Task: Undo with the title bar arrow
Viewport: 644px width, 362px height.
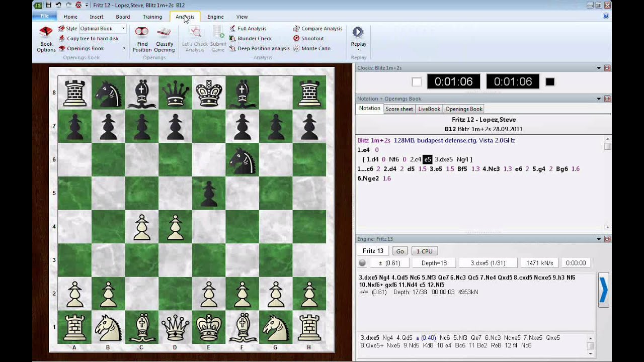Action: pyautogui.click(x=58, y=5)
